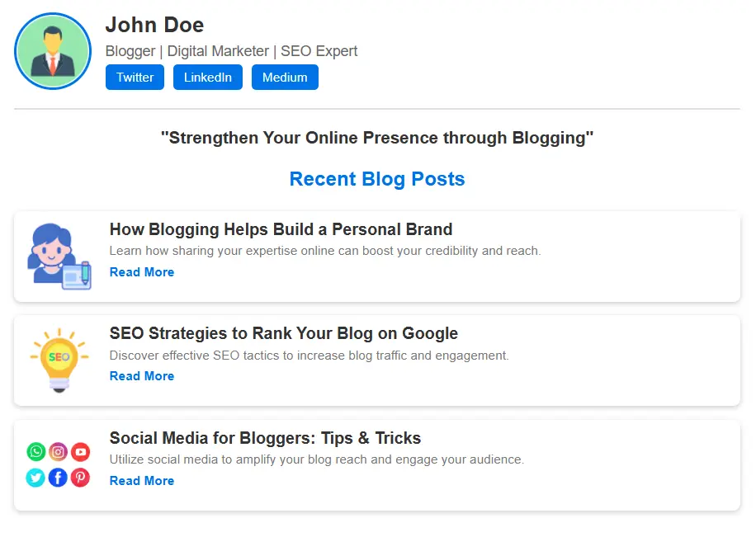756x537 pixels.
Task: Open Social Media for Bloggers: Tips & Tricks
Action: point(266,438)
